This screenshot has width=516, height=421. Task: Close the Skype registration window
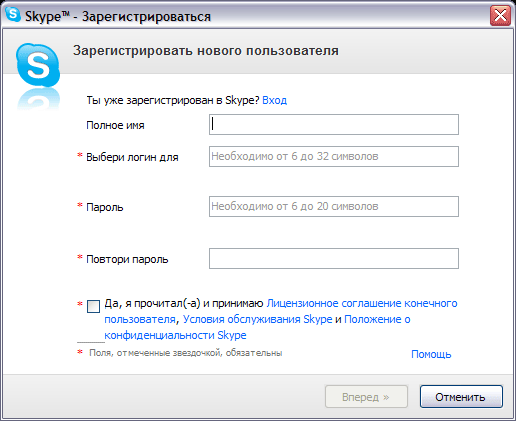[x=500, y=16]
